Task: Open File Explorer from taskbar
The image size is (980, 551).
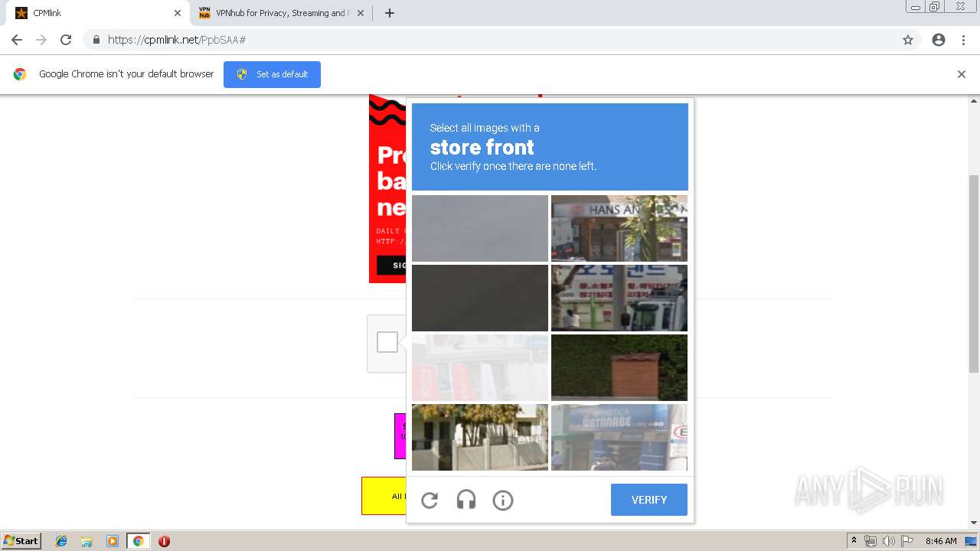Action: pyautogui.click(x=87, y=541)
